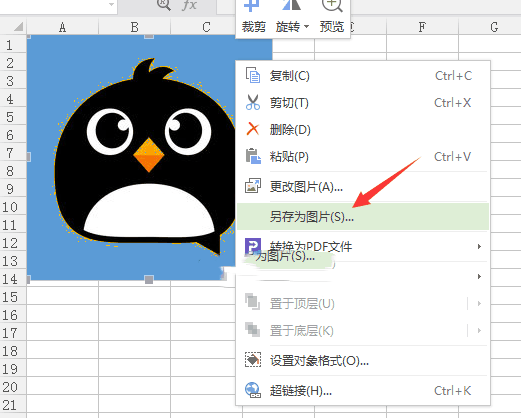Expand the Bring to Front (置于顶层) submenu arrow

click(x=479, y=304)
